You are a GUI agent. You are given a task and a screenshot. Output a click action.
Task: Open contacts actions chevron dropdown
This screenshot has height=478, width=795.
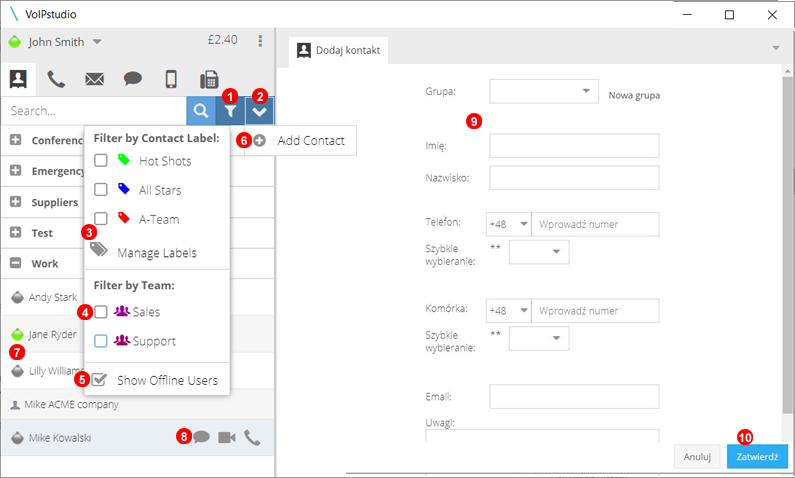(x=260, y=111)
